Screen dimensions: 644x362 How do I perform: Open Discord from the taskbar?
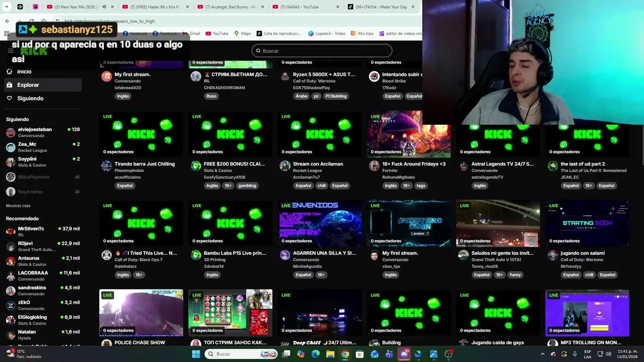point(404,354)
